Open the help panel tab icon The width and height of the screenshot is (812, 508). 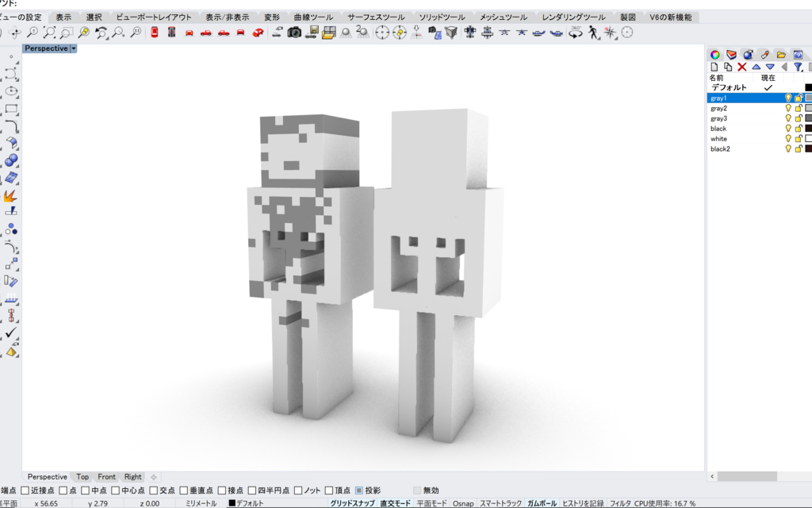point(798,55)
